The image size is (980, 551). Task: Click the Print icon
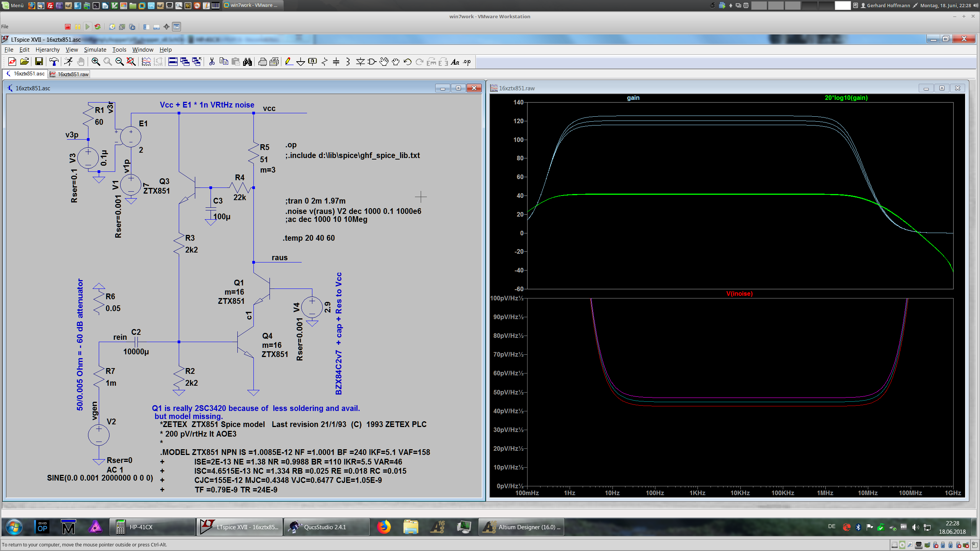pos(263,62)
